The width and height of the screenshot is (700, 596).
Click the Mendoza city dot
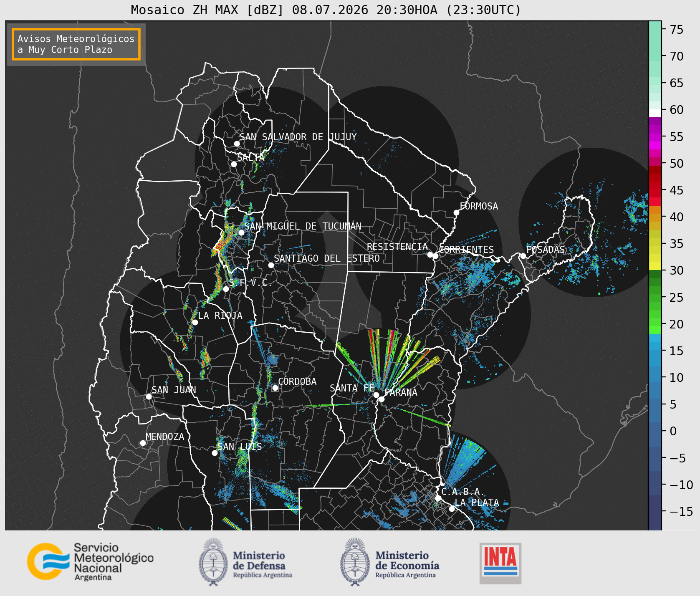(x=143, y=443)
